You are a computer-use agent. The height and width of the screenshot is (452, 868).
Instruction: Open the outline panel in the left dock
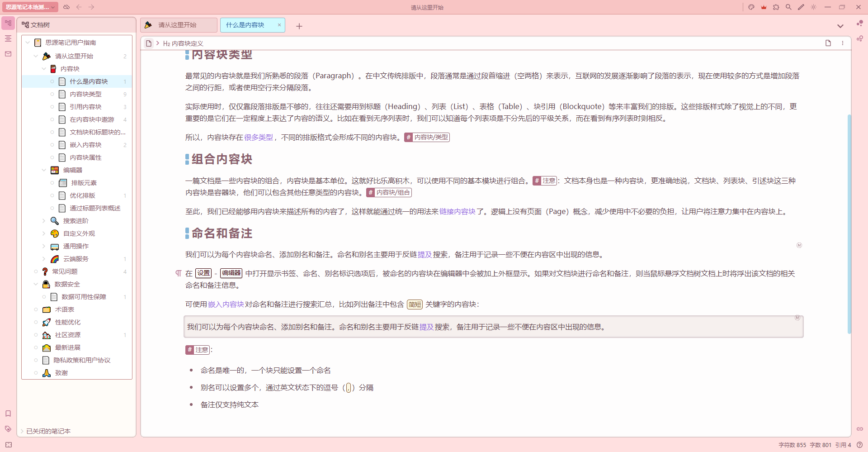pyautogui.click(x=8, y=38)
